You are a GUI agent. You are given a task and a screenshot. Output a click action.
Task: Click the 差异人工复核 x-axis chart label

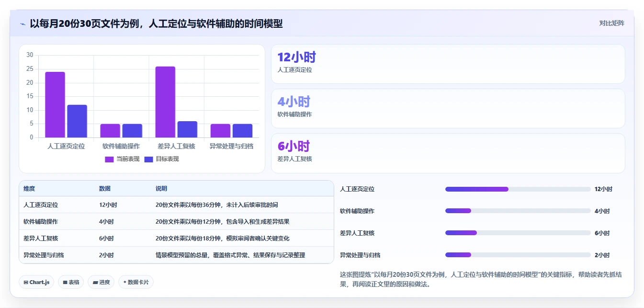point(176,146)
